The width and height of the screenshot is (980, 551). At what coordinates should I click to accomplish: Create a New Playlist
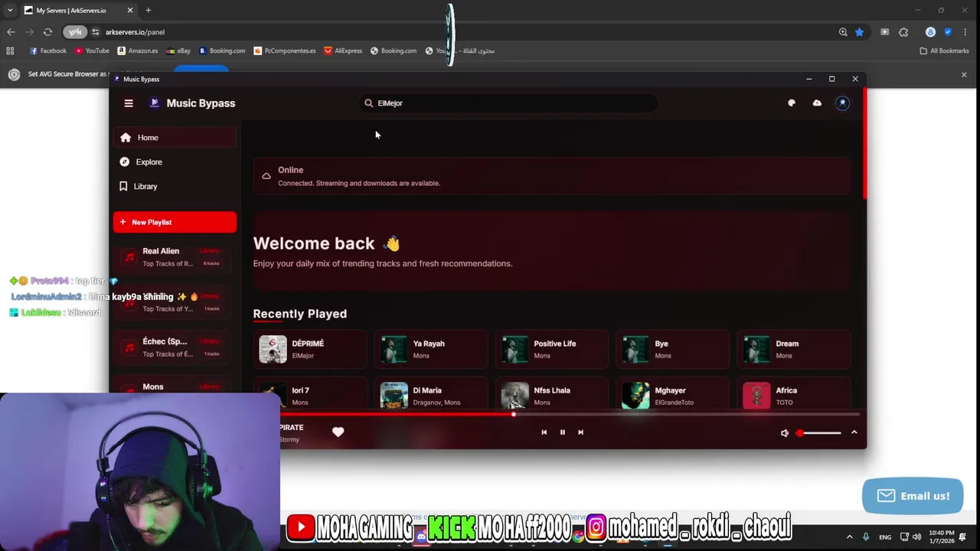[x=175, y=222]
